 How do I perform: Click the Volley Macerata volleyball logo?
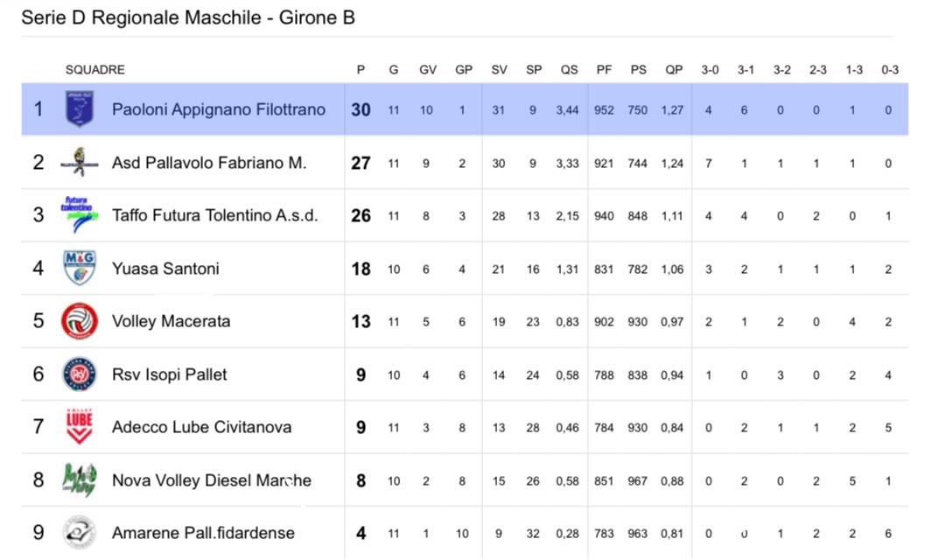pyautogui.click(x=80, y=321)
